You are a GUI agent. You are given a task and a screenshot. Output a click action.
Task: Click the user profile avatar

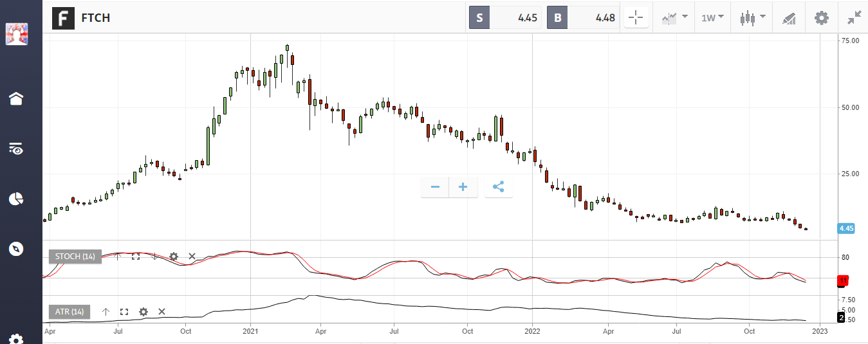16,33
